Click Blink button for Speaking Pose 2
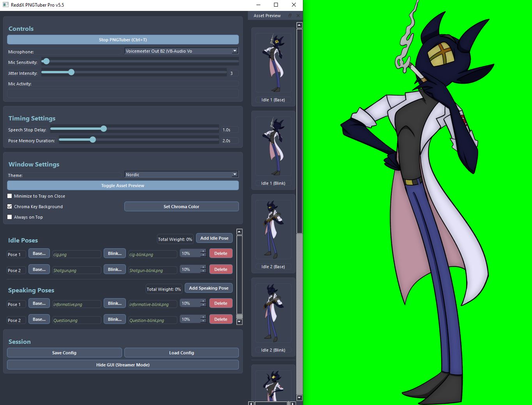532x405 pixels. point(115,319)
